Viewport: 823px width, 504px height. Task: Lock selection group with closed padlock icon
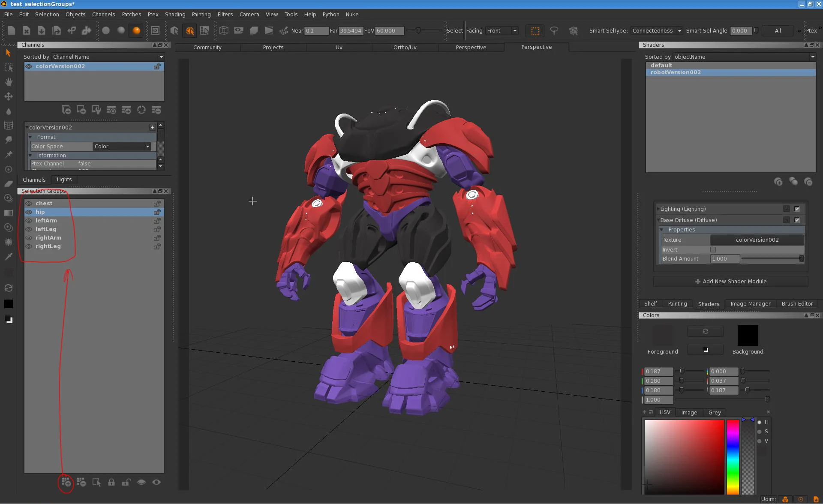pyautogui.click(x=111, y=483)
